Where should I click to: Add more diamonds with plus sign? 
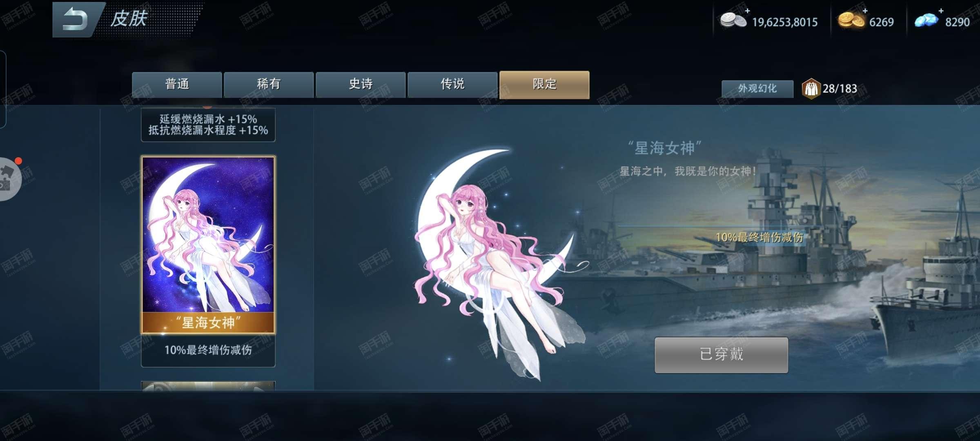[941, 11]
